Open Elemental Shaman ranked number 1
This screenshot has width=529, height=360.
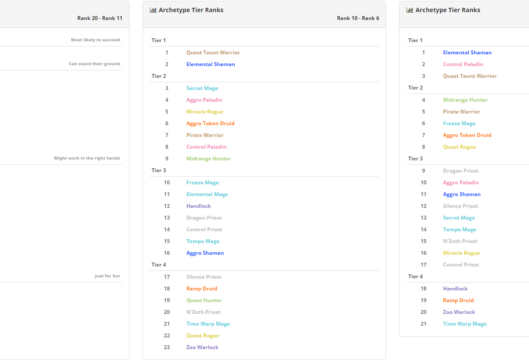tap(467, 53)
